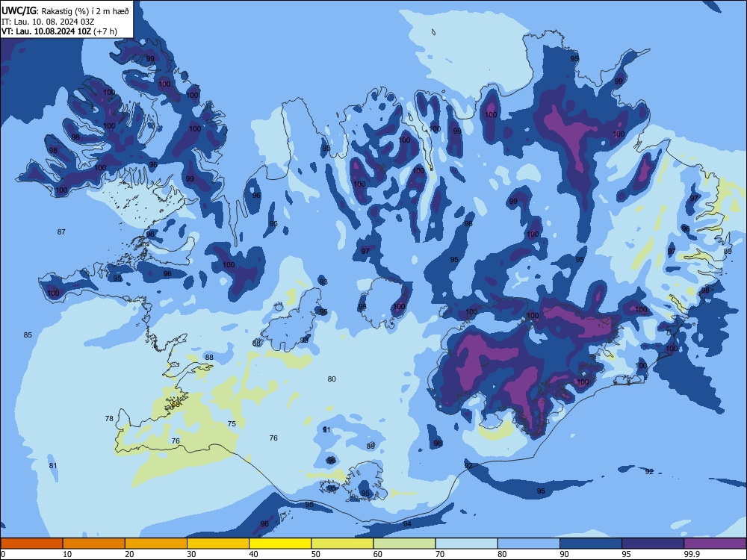Click legend tick label '10'

pyautogui.click(x=67, y=554)
